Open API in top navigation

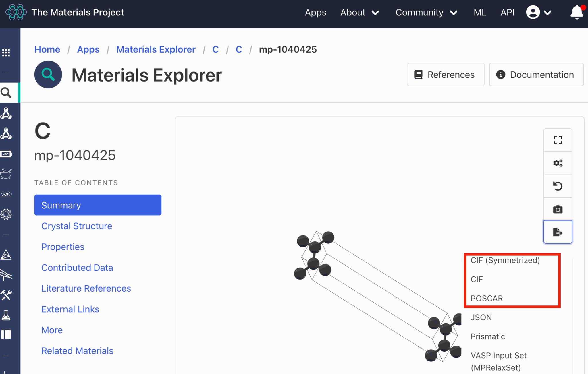pos(507,12)
